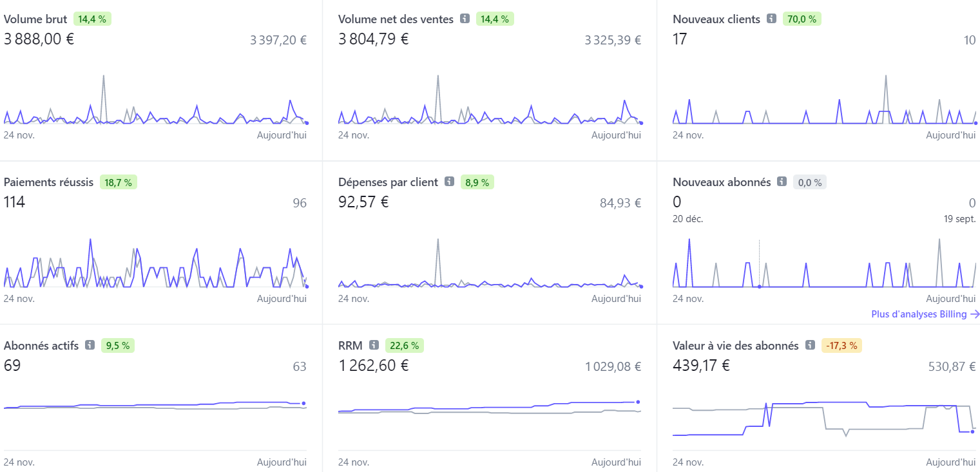
Task: Show info tooltip for Nouveaux abonnés
Action: [x=782, y=182]
